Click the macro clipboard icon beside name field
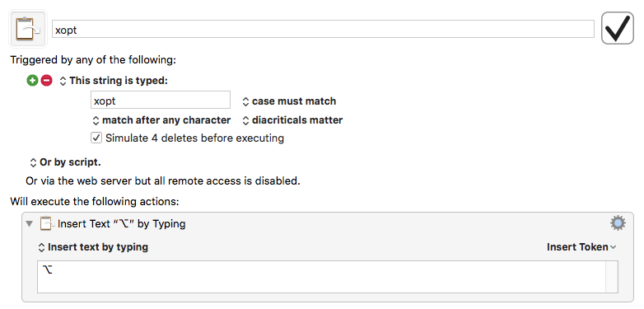The height and width of the screenshot is (309, 644). [x=28, y=29]
